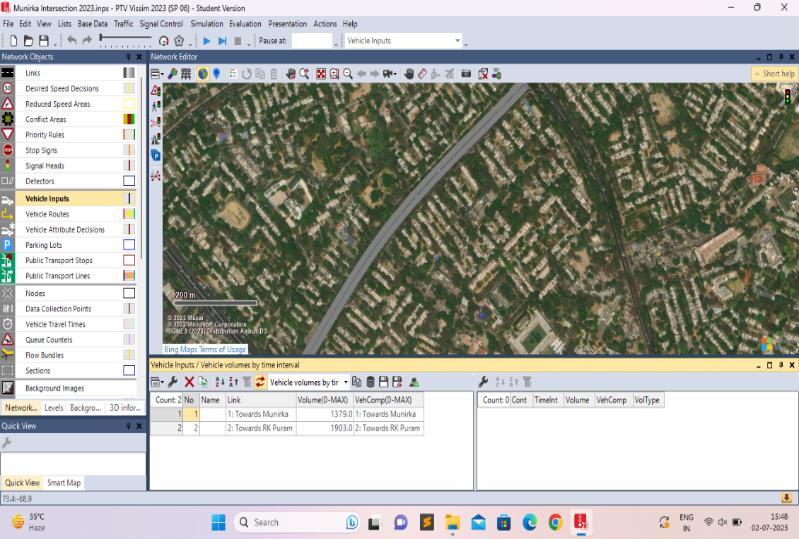Click the Conflict Areas color swatch
The height and width of the screenshot is (539, 799).
(x=129, y=119)
